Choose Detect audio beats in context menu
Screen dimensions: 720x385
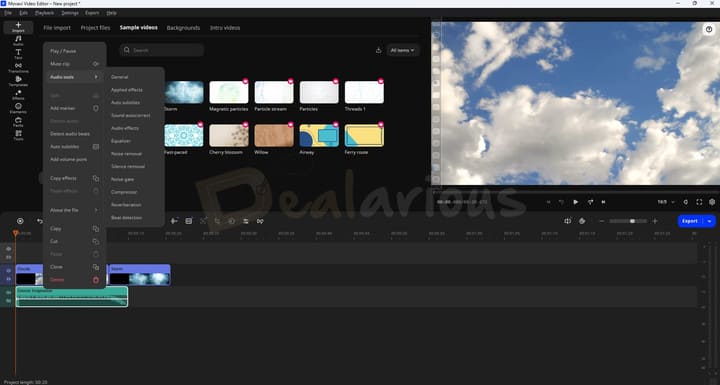click(73, 134)
